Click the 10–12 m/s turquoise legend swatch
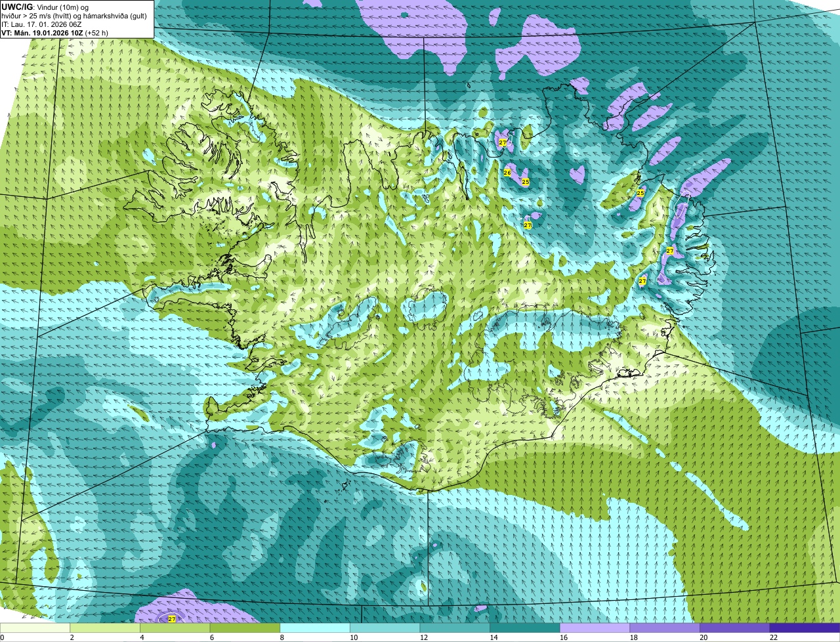The width and height of the screenshot is (840, 642). click(385, 628)
